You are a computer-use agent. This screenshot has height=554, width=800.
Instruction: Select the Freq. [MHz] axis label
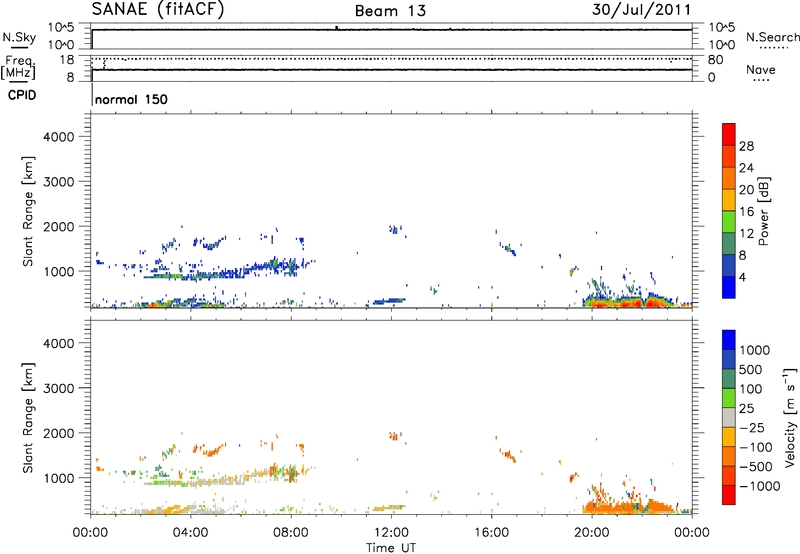pos(19,67)
